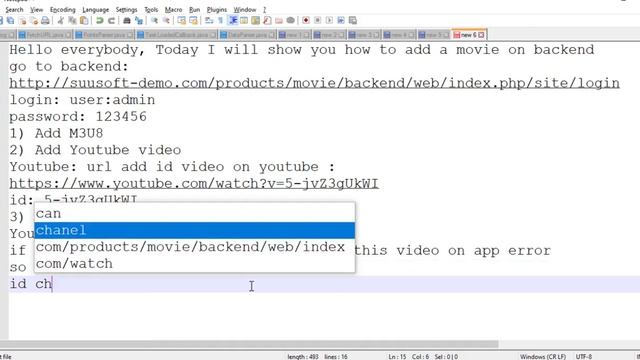Open the Settings menu
This screenshot has height=360, width=640.
coord(127,9)
